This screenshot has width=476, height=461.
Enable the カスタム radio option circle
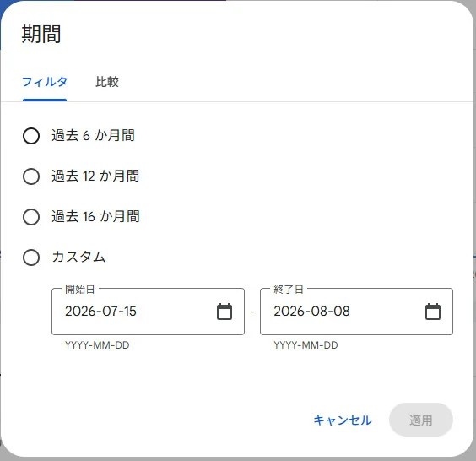[31, 258]
